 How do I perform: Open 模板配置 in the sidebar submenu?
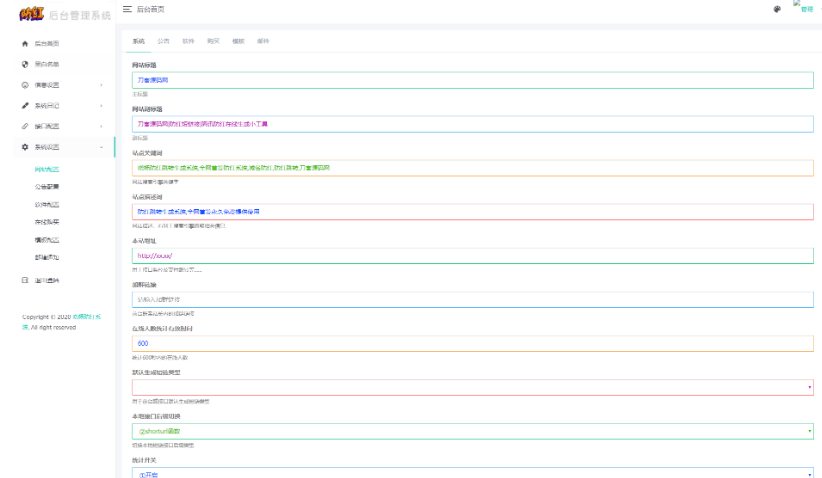47,240
